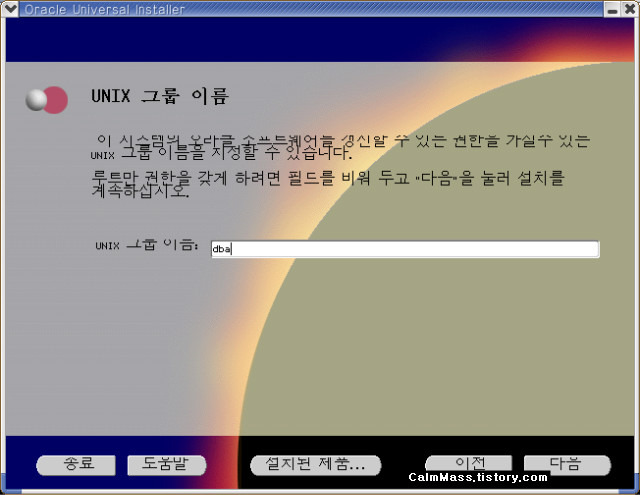Image resolution: width=640 pixels, height=495 pixels.
Task: Click the 'UNIX 그룹 이름' heading text
Action: click(160, 97)
